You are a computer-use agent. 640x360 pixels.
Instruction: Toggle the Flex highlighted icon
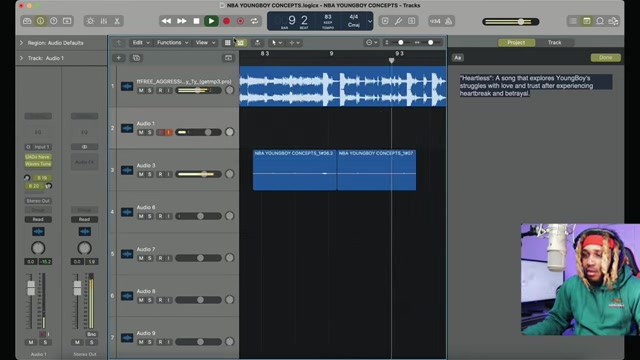pyautogui.click(x=241, y=42)
